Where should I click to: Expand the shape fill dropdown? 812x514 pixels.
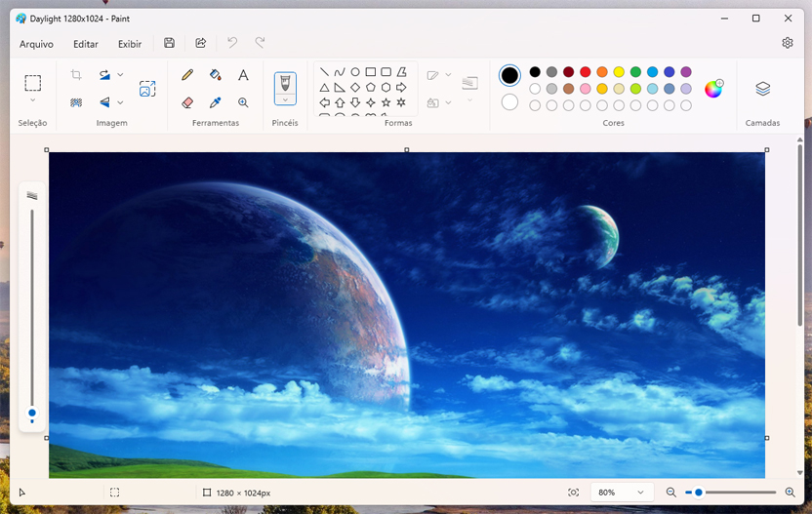pos(449,102)
